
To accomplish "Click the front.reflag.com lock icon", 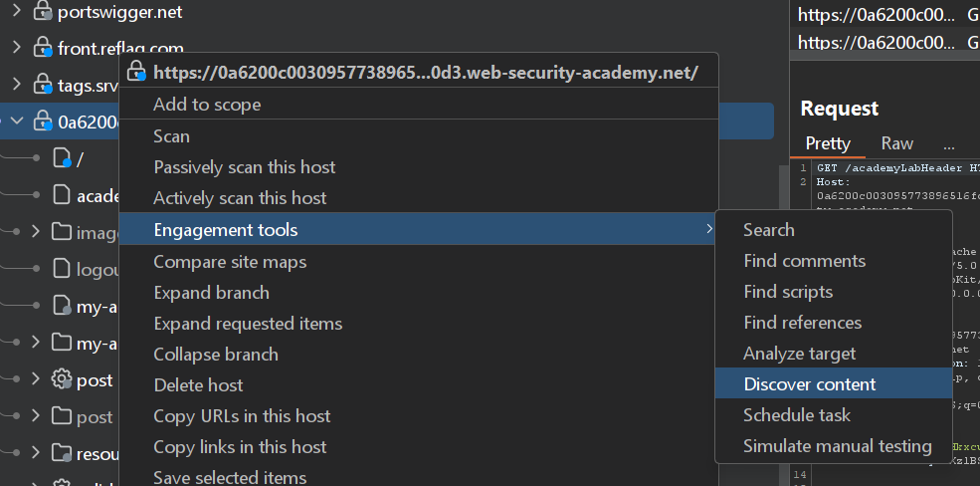I will (42, 48).
